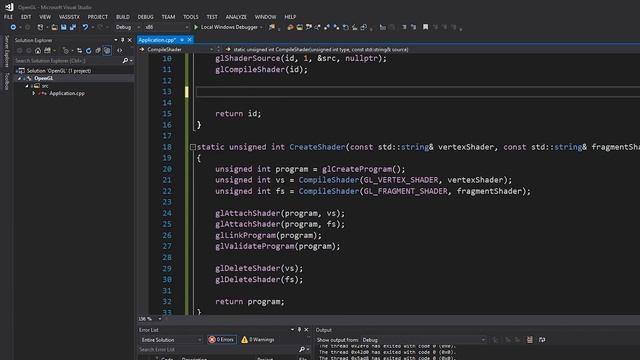640x360 pixels.
Task: Click Sync with Active Document icon
Action: tap(80, 51)
